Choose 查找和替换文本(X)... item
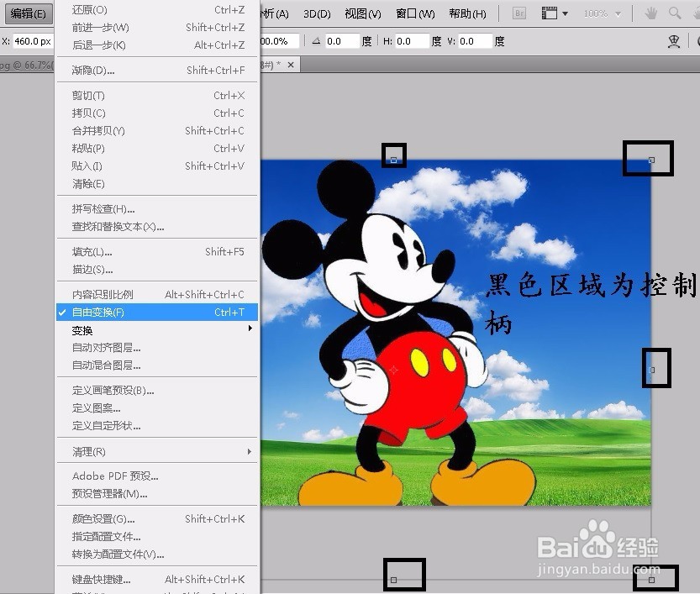 (x=157, y=227)
